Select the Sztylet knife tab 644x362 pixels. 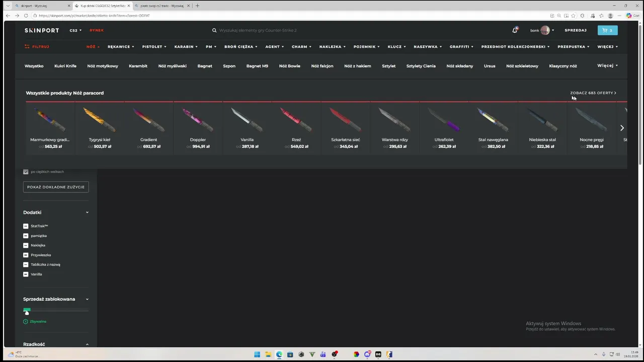388,66
